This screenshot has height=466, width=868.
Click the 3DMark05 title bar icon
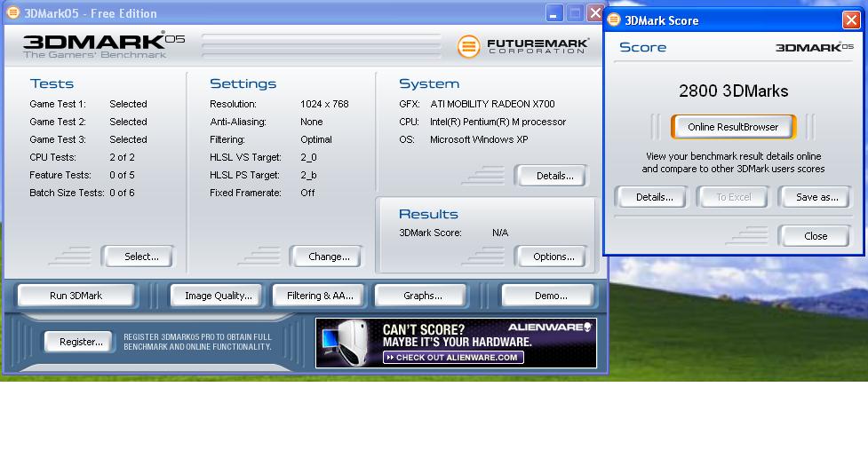[12, 12]
